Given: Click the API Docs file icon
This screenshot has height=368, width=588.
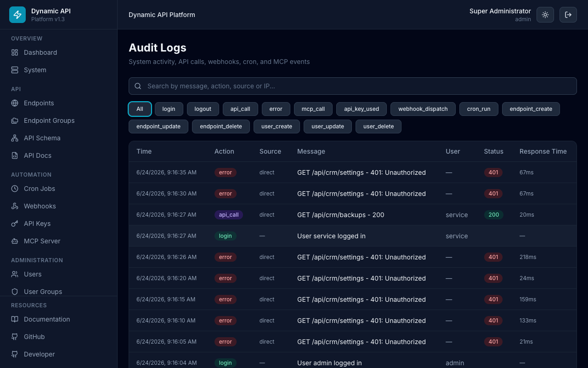Looking at the screenshot, I should pyautogui.click(x=15, y=155).
